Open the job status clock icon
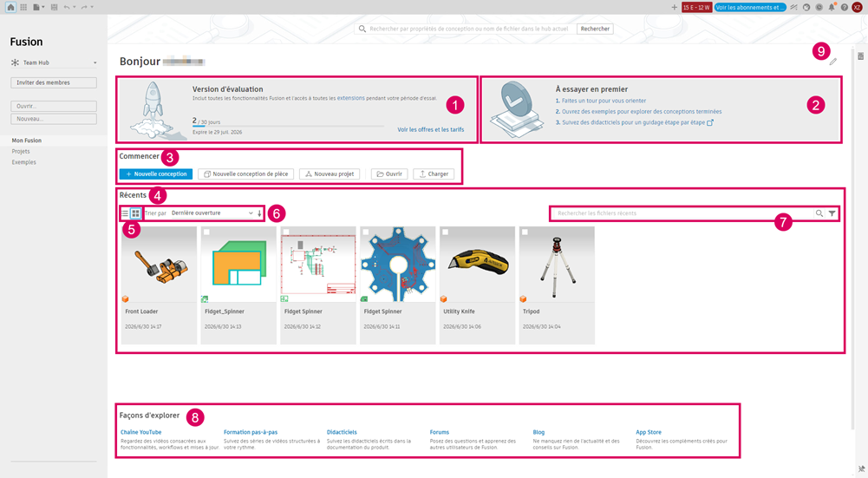This screenshot has height=478, width=868. point(819,7)
